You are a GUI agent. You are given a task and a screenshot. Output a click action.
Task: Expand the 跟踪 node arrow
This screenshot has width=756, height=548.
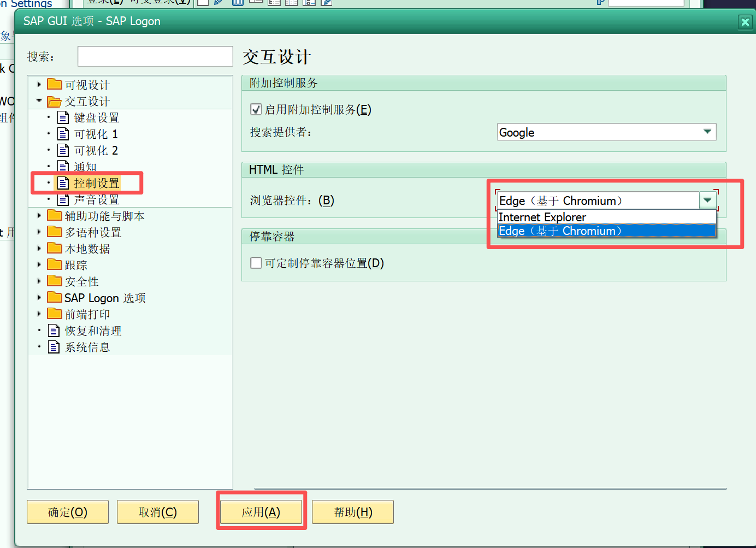point(39,265)
